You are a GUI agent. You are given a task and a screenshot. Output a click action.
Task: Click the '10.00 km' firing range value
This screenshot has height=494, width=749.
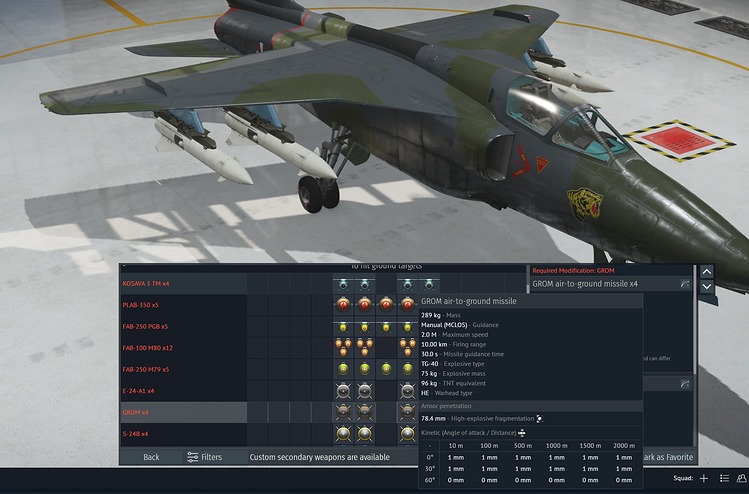[x=434, y=344]
